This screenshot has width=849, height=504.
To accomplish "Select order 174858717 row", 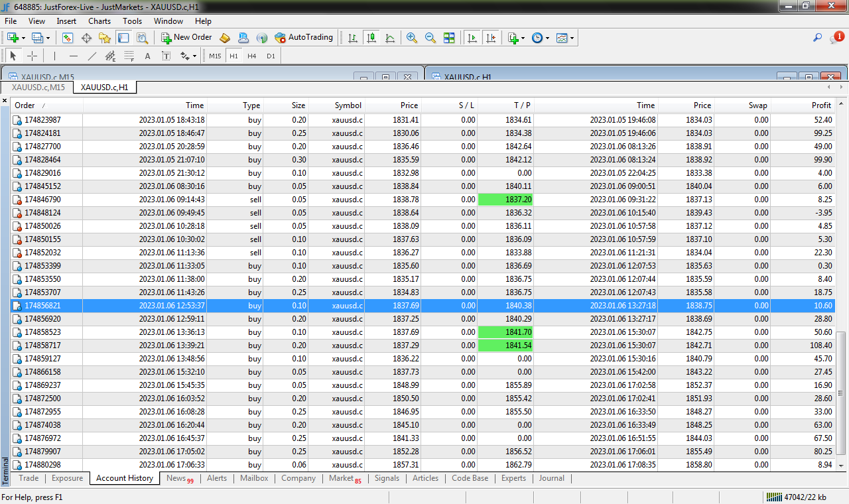I will pyautogui.click(x=42, y=346).
